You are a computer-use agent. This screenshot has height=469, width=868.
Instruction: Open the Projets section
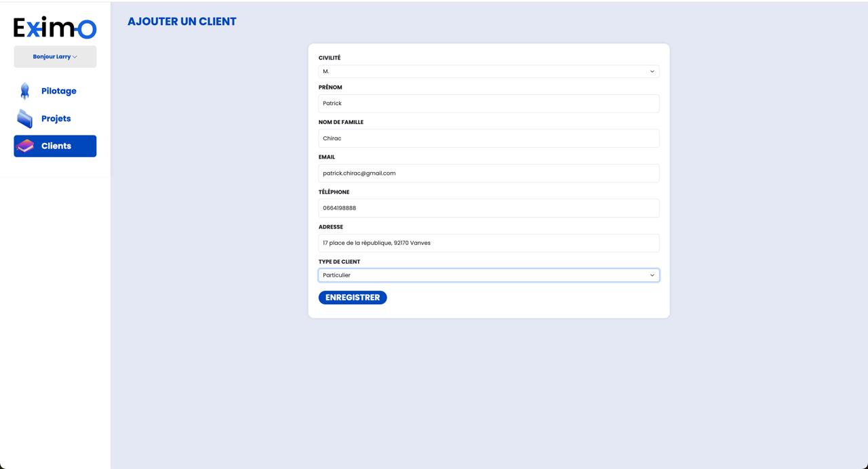pyautogui.click(x=55, y=119)
